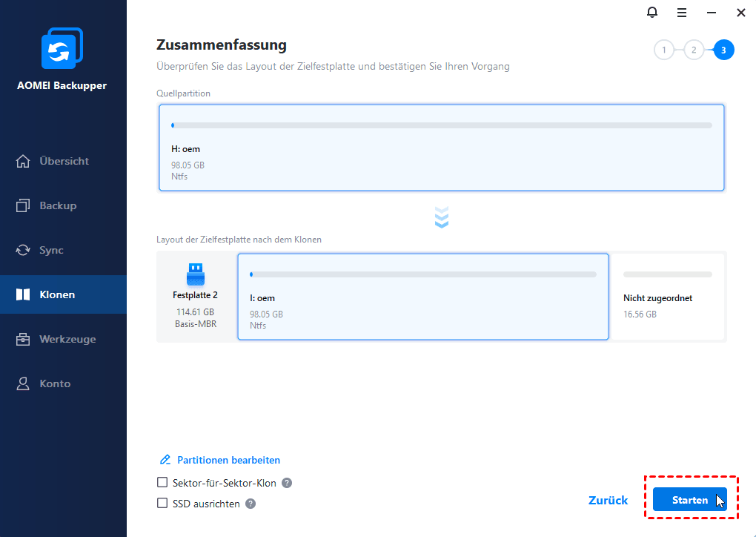Go to step 2 indicator
This screenshot has width=756, height=537.
(694, 50)
